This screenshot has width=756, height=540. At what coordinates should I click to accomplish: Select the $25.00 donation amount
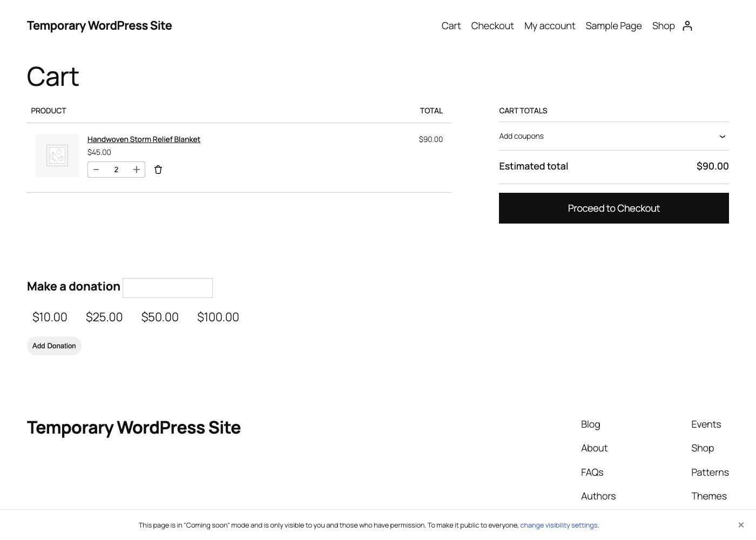click(104, 317)
